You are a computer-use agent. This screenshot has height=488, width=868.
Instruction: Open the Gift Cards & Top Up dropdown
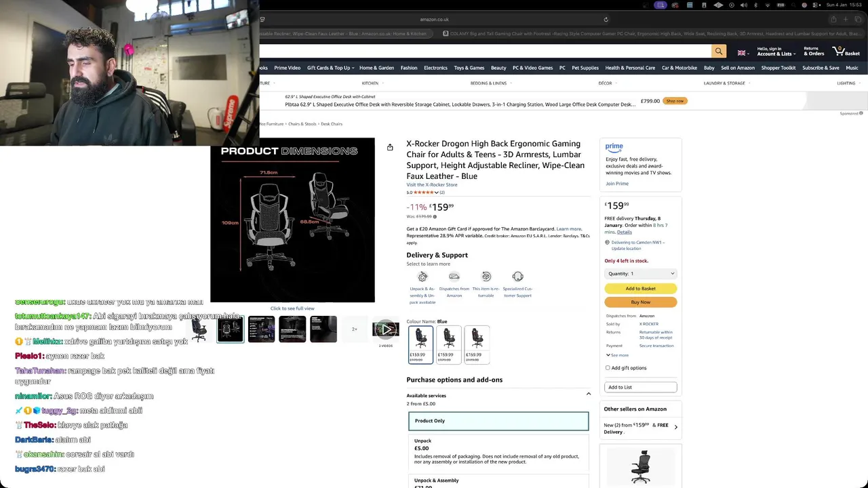331,68
